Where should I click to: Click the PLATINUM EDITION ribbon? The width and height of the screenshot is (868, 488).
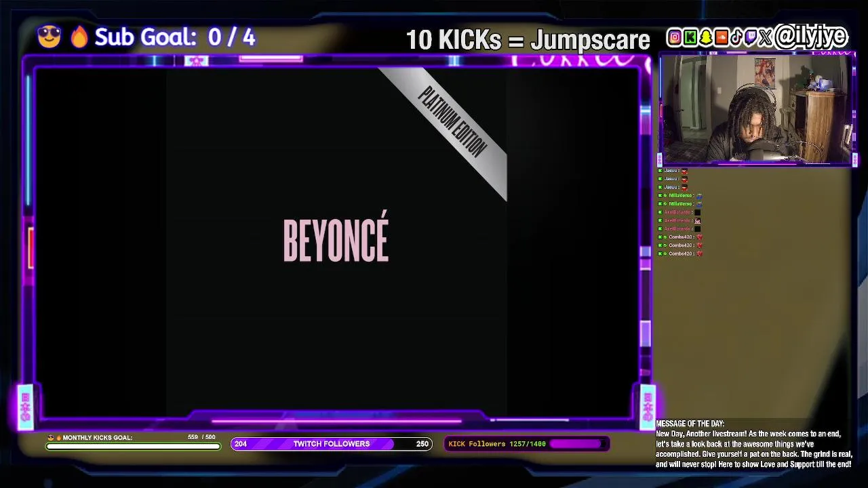tap(452, 122)
